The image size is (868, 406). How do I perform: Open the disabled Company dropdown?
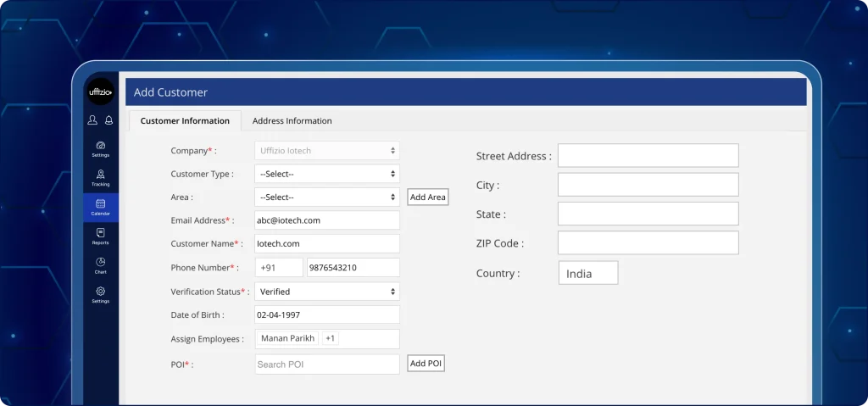click(x=327, y=151)
